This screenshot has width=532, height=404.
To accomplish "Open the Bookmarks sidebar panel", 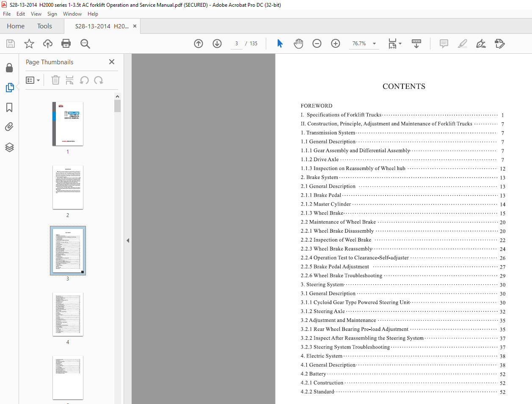I will (x=9, y=107).
